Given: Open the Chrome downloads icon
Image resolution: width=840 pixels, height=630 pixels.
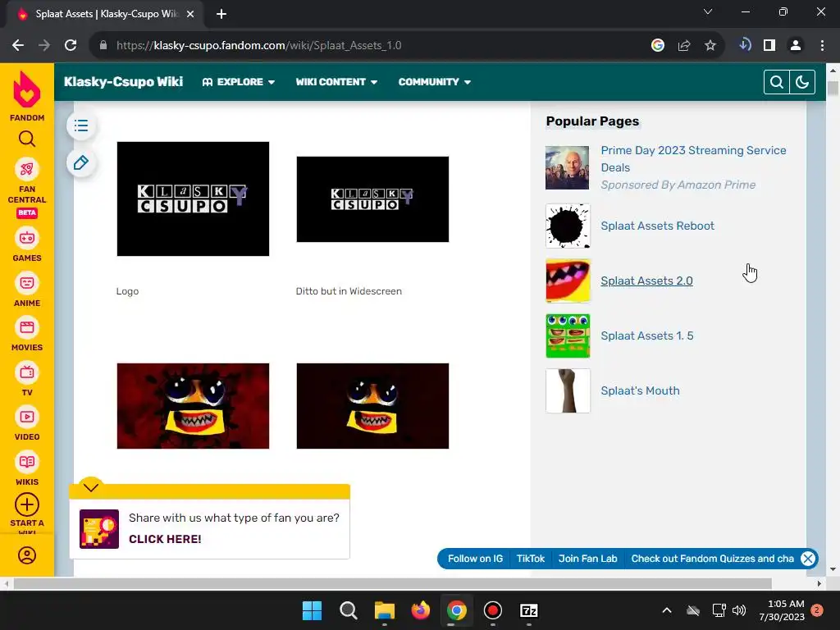Looking at the screenshot, I should (x=744, y=45).
